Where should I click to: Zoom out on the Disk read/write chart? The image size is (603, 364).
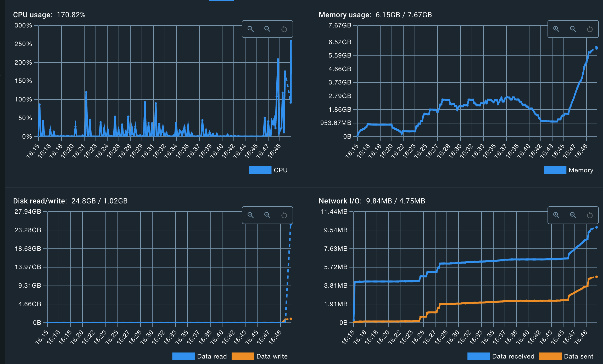[267, 215]
